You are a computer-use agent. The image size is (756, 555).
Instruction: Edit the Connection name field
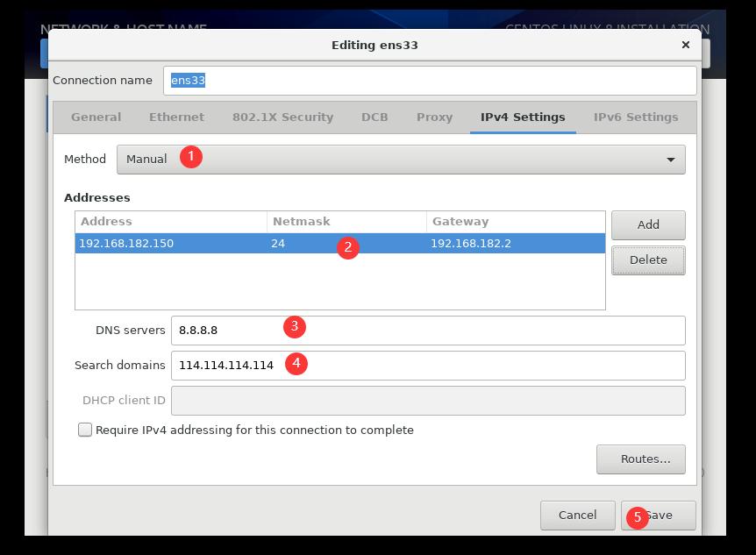[430, 81]
